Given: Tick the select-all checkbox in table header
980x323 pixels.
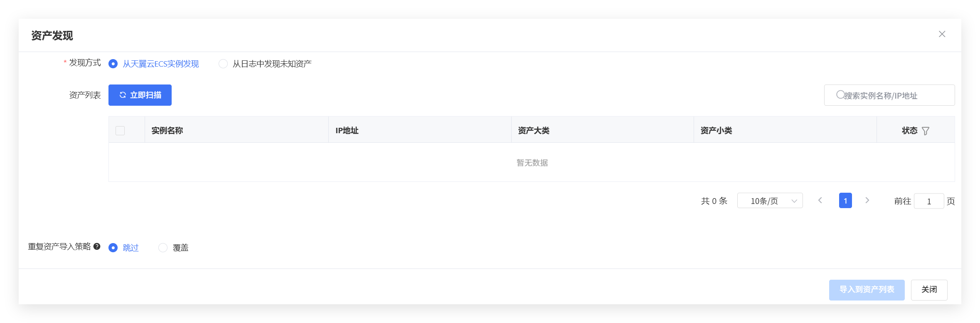Looking at the screenshot, I should pos(120,131).
